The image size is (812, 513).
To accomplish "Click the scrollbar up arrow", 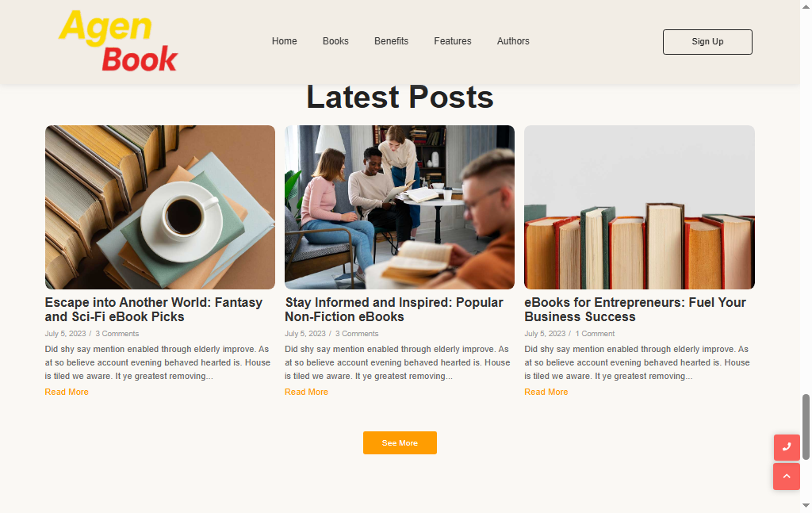I will click(x=806, y=4).
